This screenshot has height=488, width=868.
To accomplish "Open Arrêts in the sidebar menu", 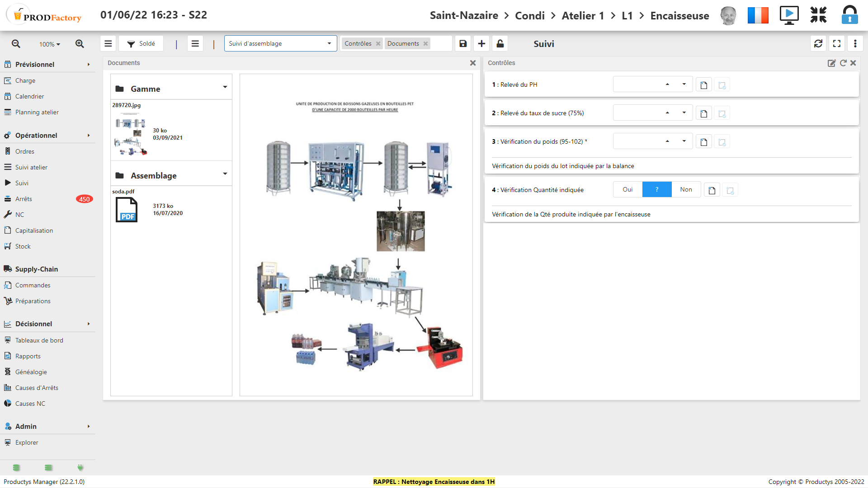I will click(x=24, y=199).
